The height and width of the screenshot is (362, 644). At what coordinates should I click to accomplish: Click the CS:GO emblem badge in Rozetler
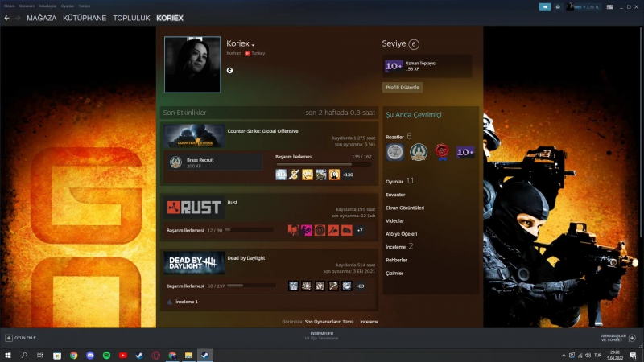(418, 152)
